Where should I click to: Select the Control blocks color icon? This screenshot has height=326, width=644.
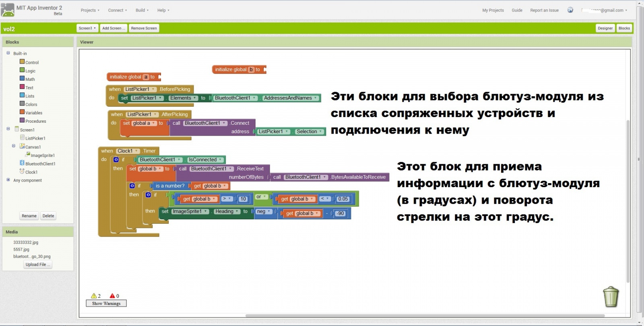[22, 62]
